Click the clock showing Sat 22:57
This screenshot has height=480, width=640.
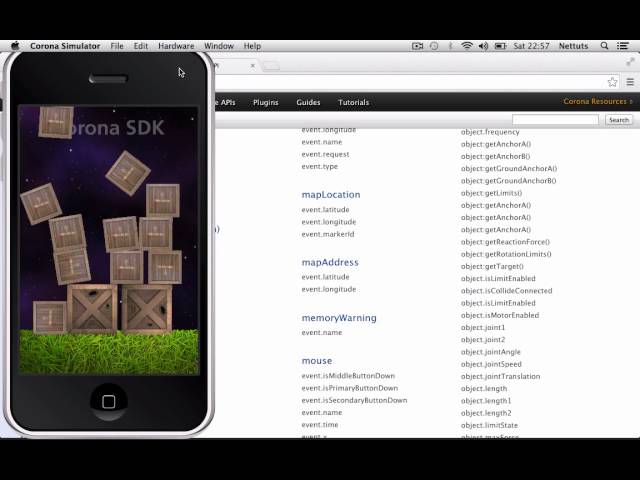click(531, 46)
